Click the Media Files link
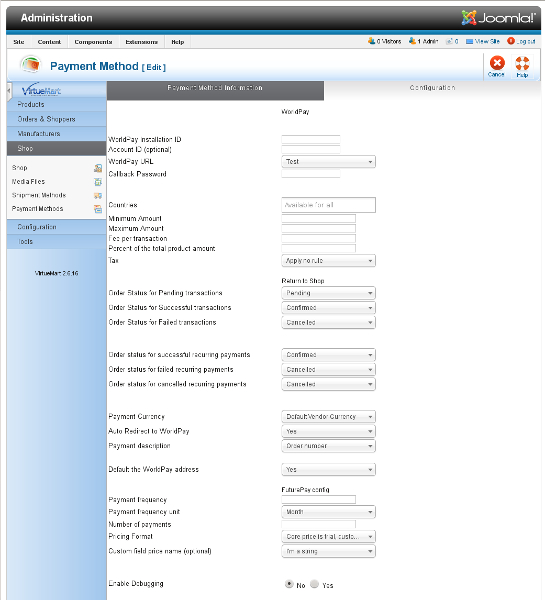Screen dimensions: 545x600 pyautogui.click(x=28, y=182)
